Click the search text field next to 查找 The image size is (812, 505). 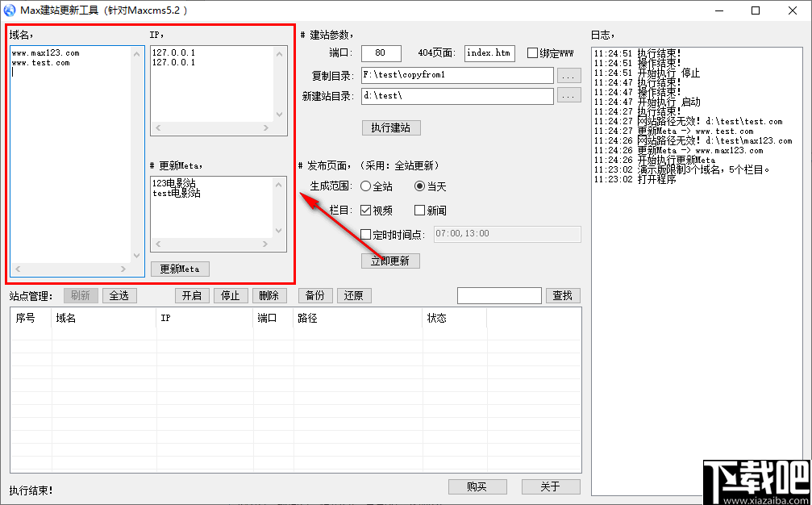pos(498,295)
